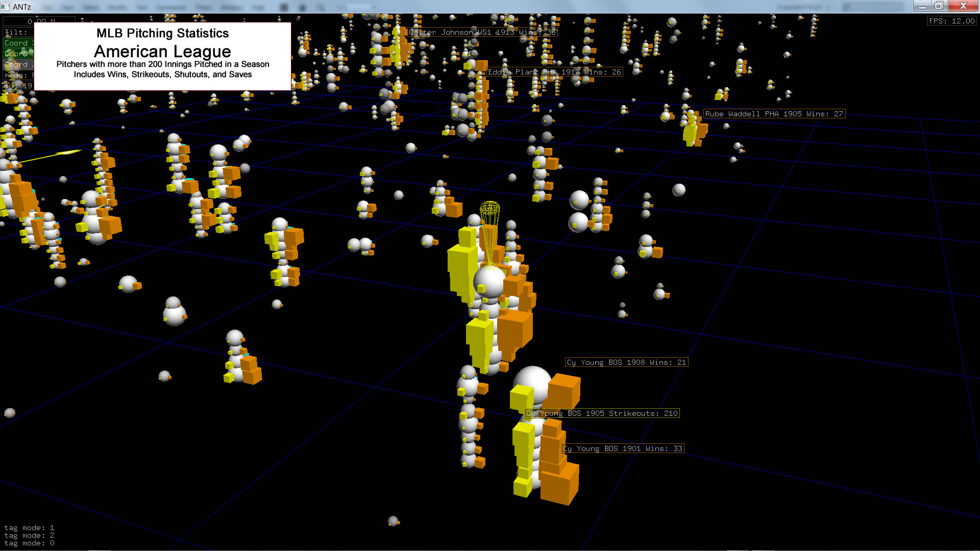This screenshot has width=980, height=551.
Task: Click the tag mode: 0 console line
Action: [x=29, y=543]
